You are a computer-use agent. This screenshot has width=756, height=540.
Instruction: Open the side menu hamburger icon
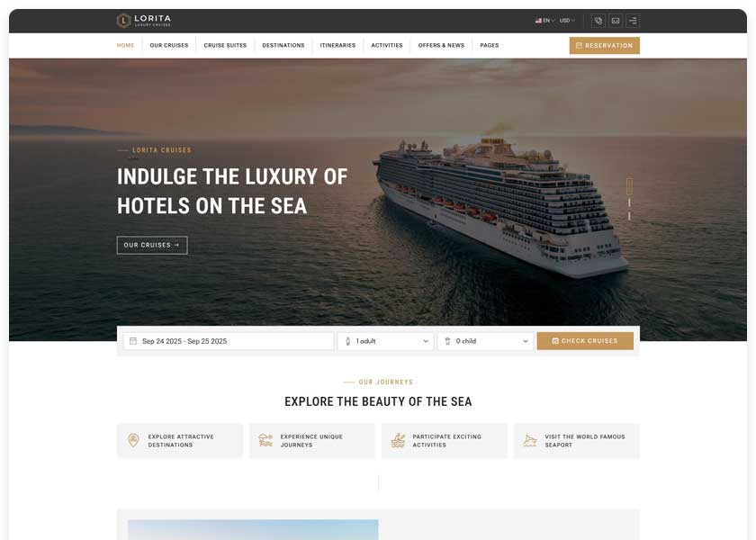(x=633, y=21)
